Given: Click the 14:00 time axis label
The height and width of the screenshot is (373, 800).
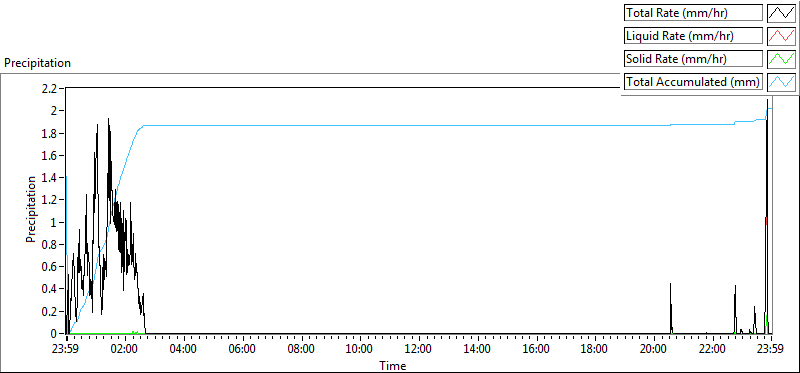Looking at the screenshot, I should pos(477,350).
